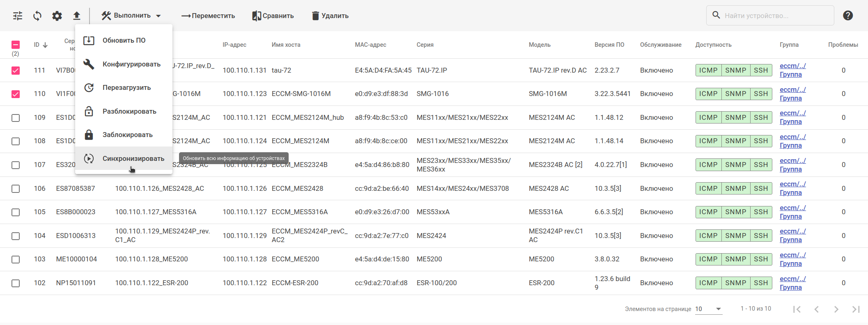
Task: Click the refresh sync arrows icon
Action: click(37, 16)
